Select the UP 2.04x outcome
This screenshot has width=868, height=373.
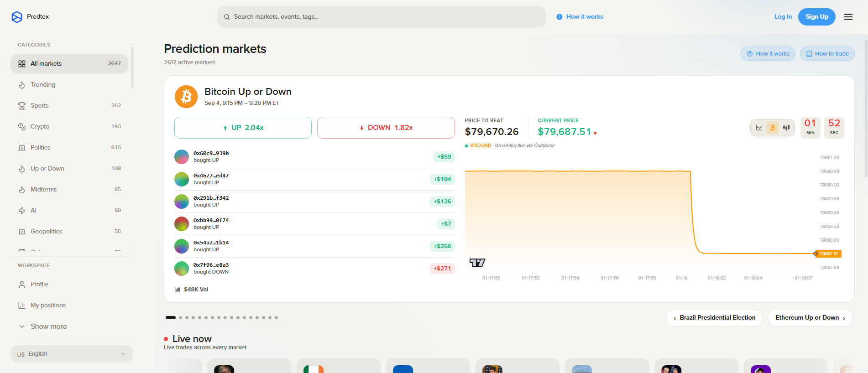pyautogui.click(x=243, y=128)
